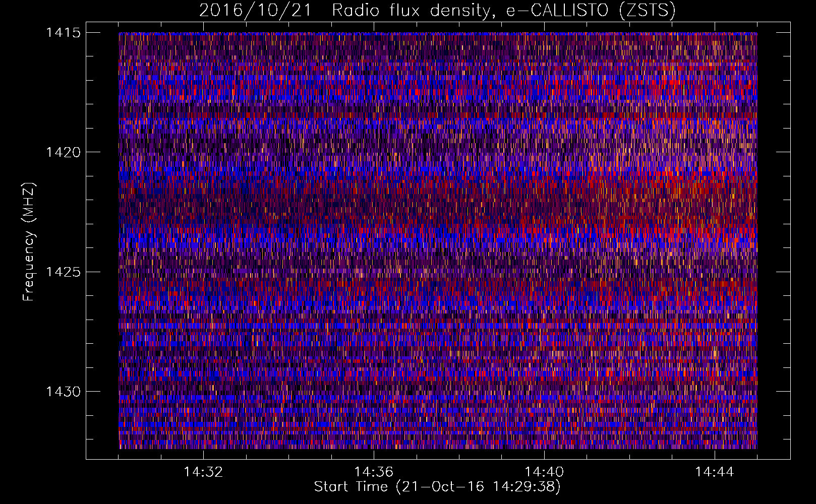
Task: Click the '14:44' time axis label
Action: [715, 472]
